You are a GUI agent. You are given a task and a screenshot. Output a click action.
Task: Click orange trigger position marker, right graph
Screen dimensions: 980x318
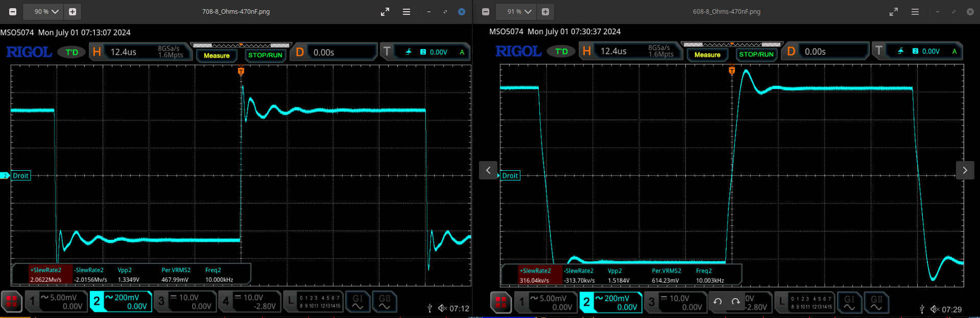click(732, 71)
